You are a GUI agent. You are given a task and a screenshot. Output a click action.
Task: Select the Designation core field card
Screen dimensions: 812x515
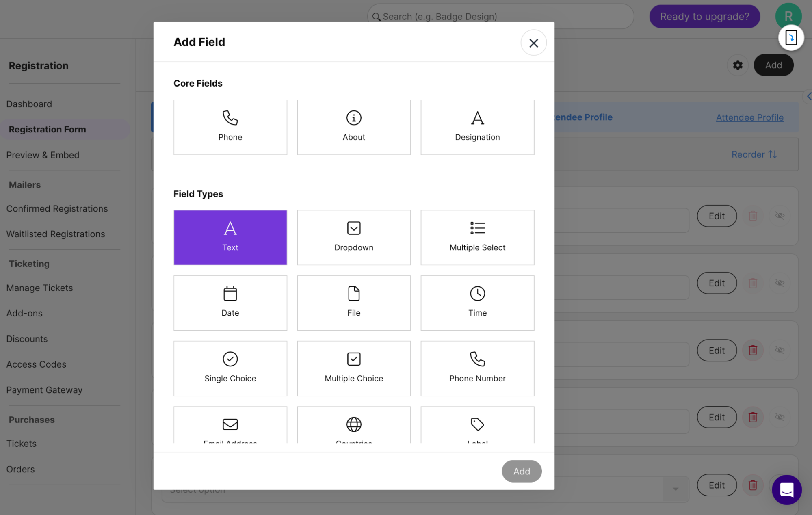coord(477,127)
